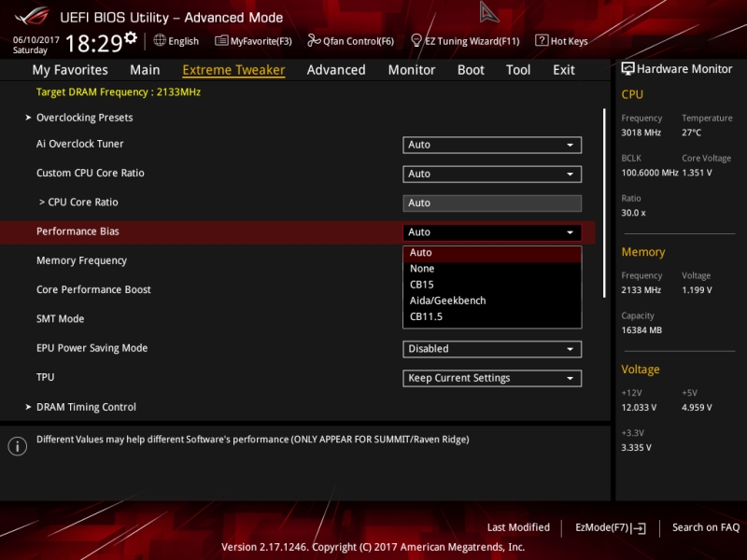Click the 4.959 V voltage reading
This screenshot has height=560, width=747.
[x=697, y=408]
